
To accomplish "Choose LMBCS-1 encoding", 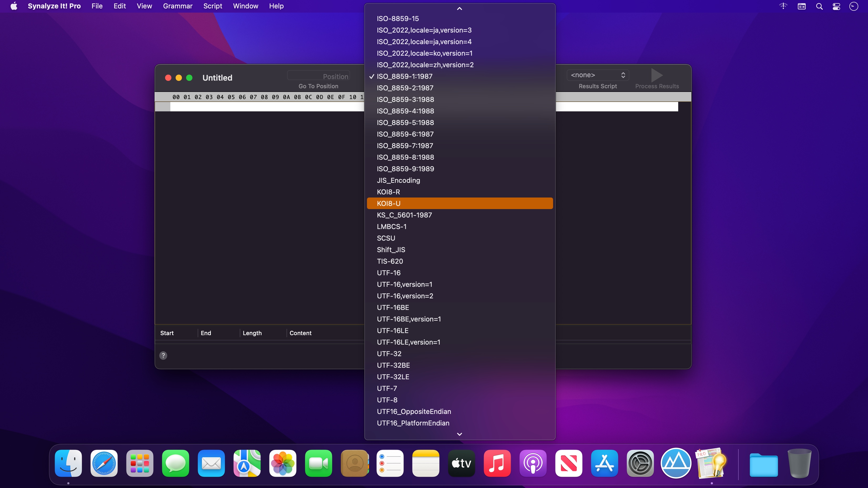I will pyautogui.click(x=459, y=227).
